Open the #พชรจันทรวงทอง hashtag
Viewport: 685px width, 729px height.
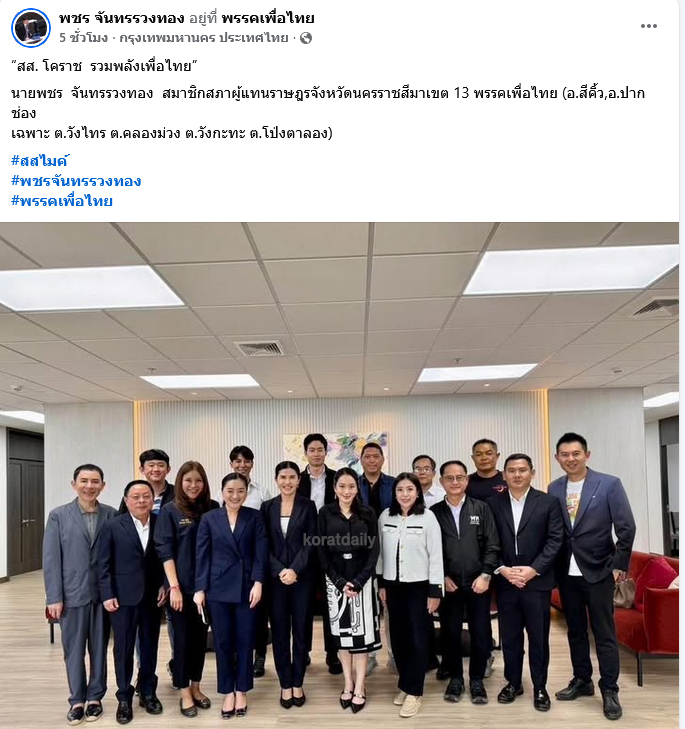(76, 181)
